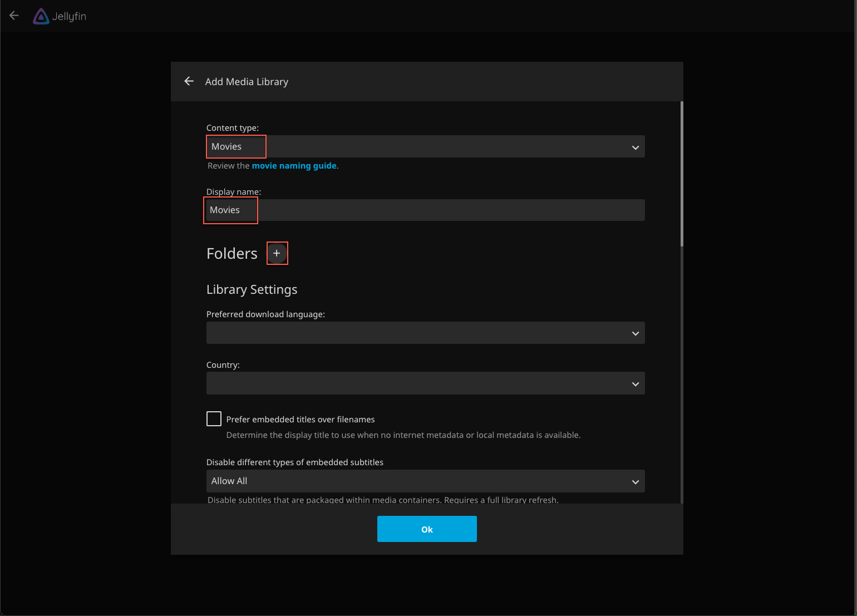The height and width of the screenshot is (616, 857).
Task: Open the Content type dropdown
Action: pyautogui.click(x=425, y=146)
